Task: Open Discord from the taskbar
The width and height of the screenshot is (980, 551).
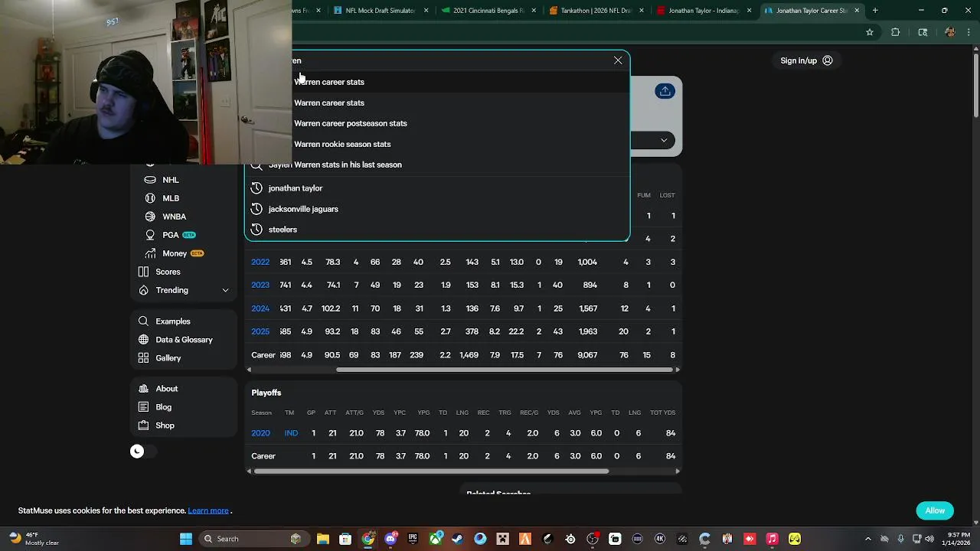Action: [390, 539]
